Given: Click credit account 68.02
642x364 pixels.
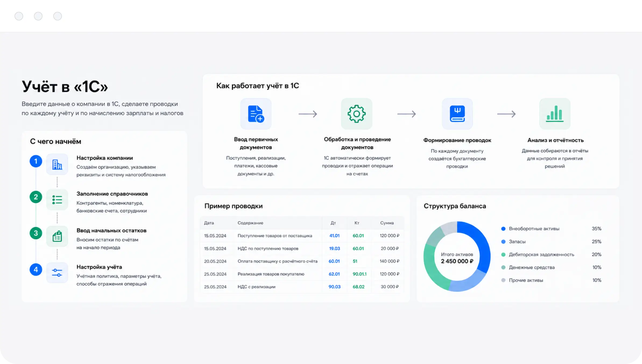Looking at the screenshot, I should [x=358, y=287].
